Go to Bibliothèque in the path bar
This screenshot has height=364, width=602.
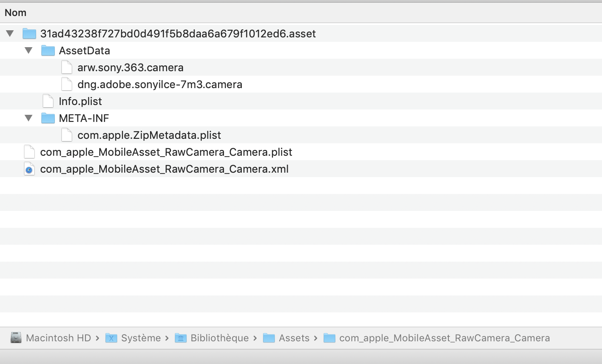(220, 338)
